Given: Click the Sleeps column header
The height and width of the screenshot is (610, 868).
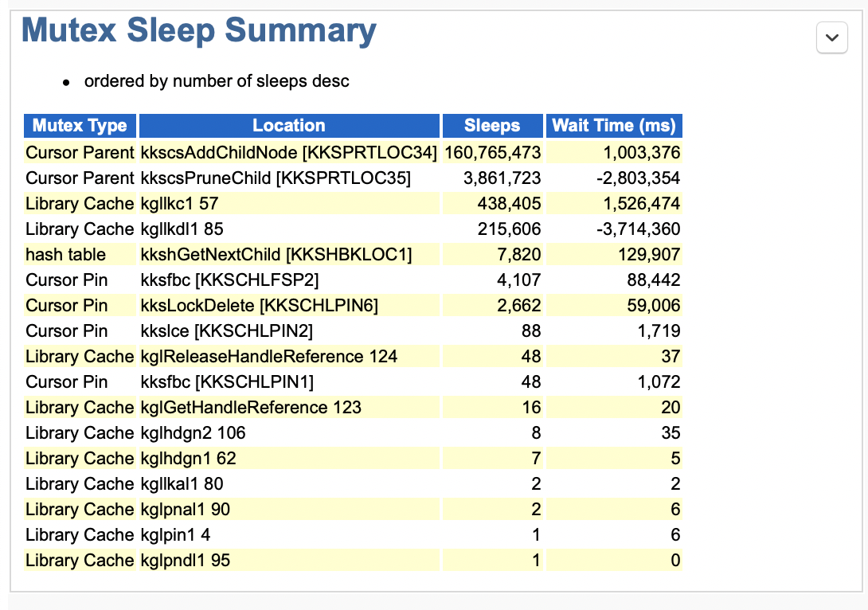Looking at the screenshot, I should (492, 126).
